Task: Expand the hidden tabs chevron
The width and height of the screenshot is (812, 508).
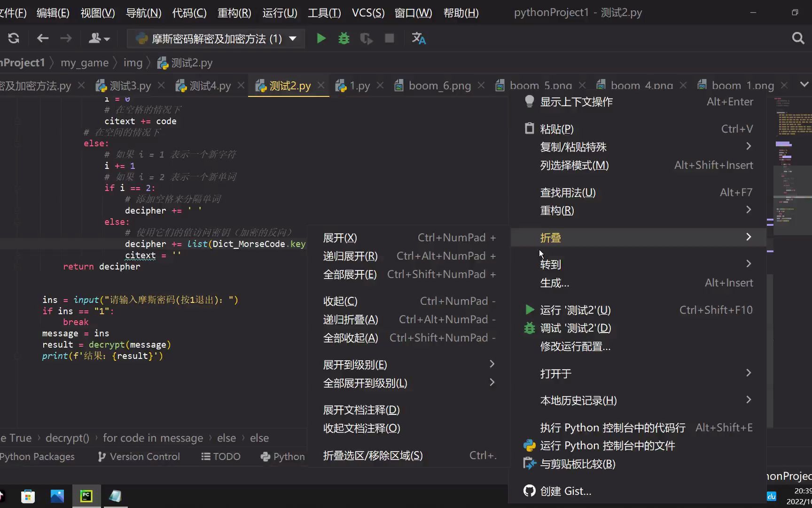Action: pyautogui.click(x=804, y=85)
